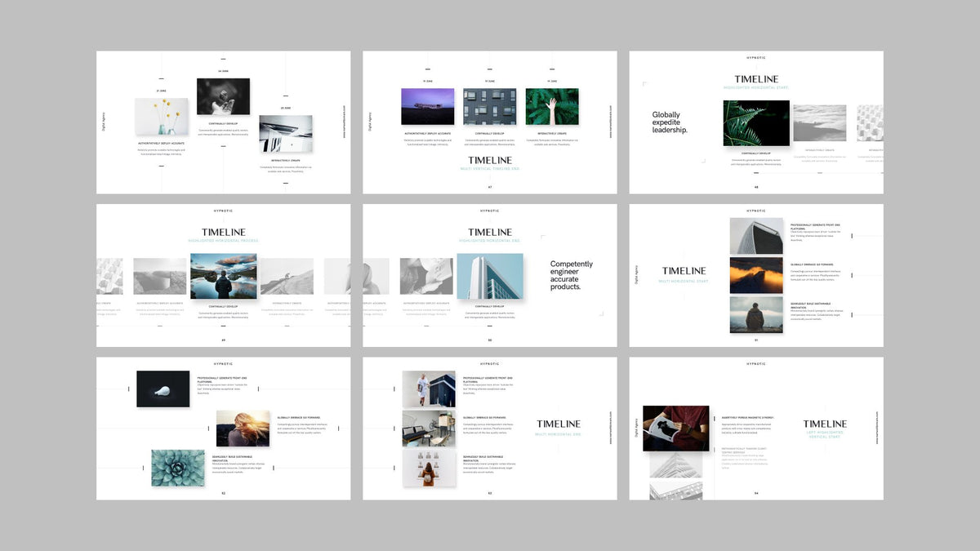This screenshot has width=980, height=551.
Task: Click slide page number 52
Action: [x=224, y=493]
